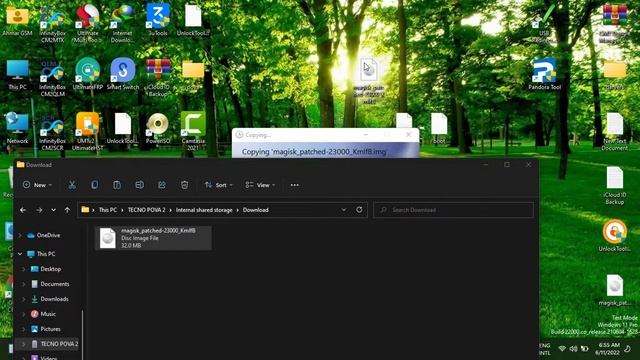Click the Rename icon in the Explorer toolbar
The height and width of the screenshot is (360, 640).
pos(139,185)
